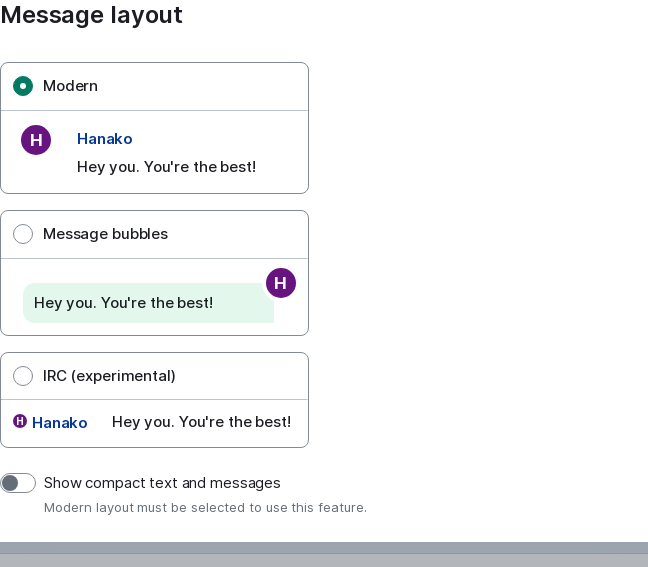Click the small H avatar in IRC preview
648x567 pixels.
(x=20, y=422)
